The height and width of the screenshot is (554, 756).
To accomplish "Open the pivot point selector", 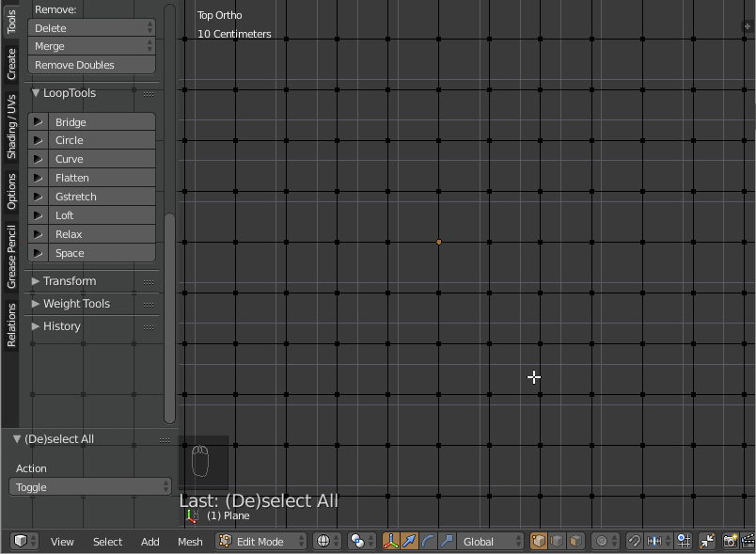I will pos(362,541).
